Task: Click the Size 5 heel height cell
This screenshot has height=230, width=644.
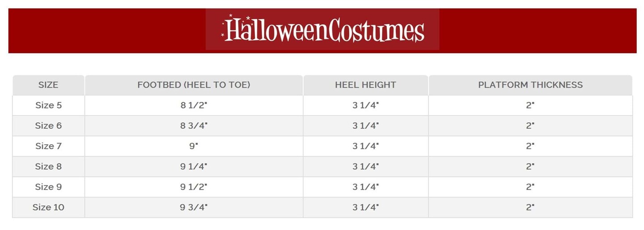Action: (365, 105)
